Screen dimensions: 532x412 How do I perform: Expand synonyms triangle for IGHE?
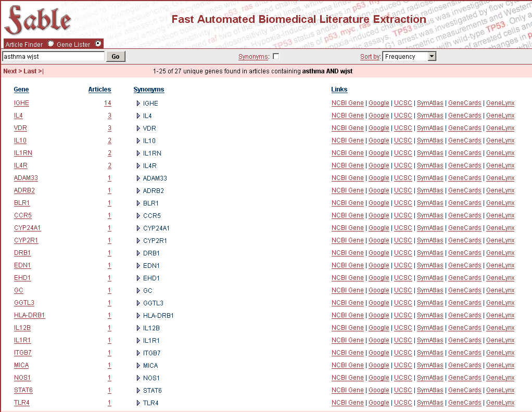(x=138, y=104)
